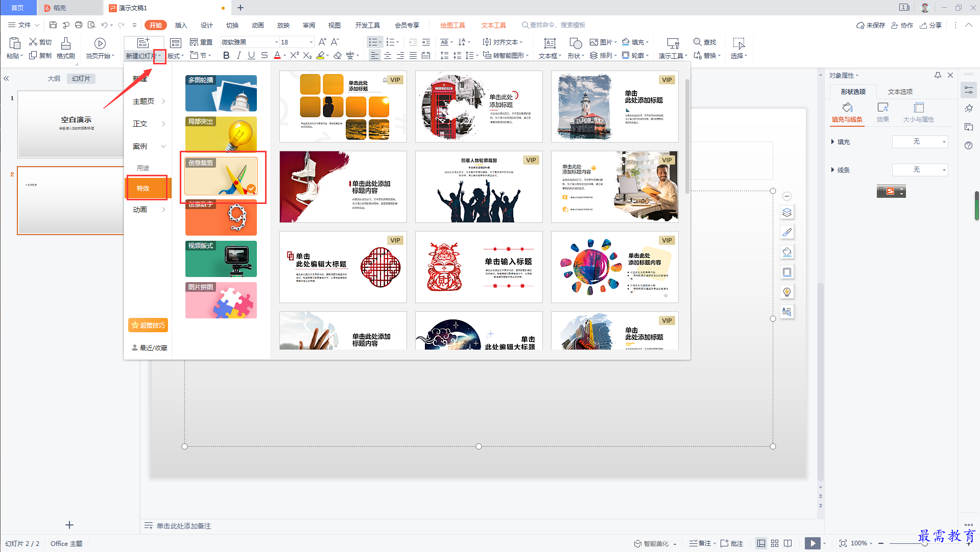
Task: Click the Print icon in quick toolbar
Action: [x=79, y=25]
